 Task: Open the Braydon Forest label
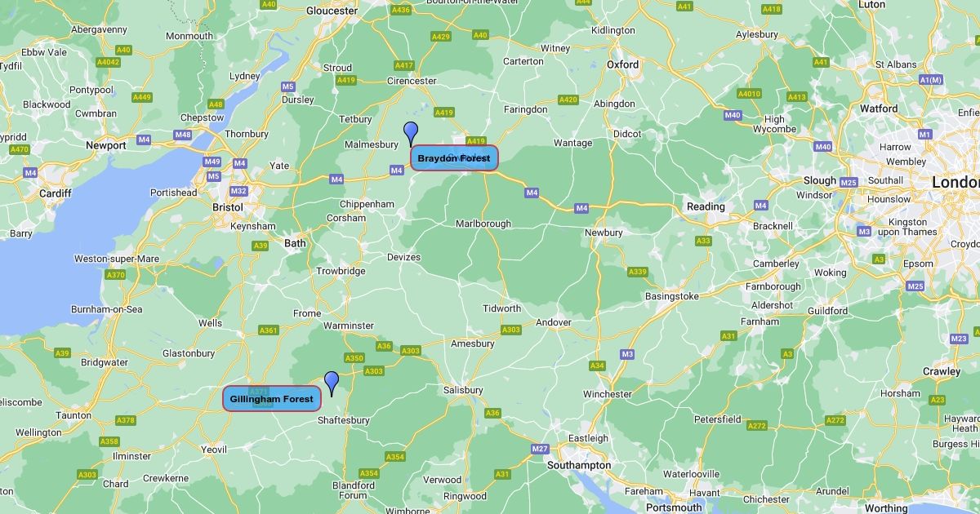pos(454,158)
